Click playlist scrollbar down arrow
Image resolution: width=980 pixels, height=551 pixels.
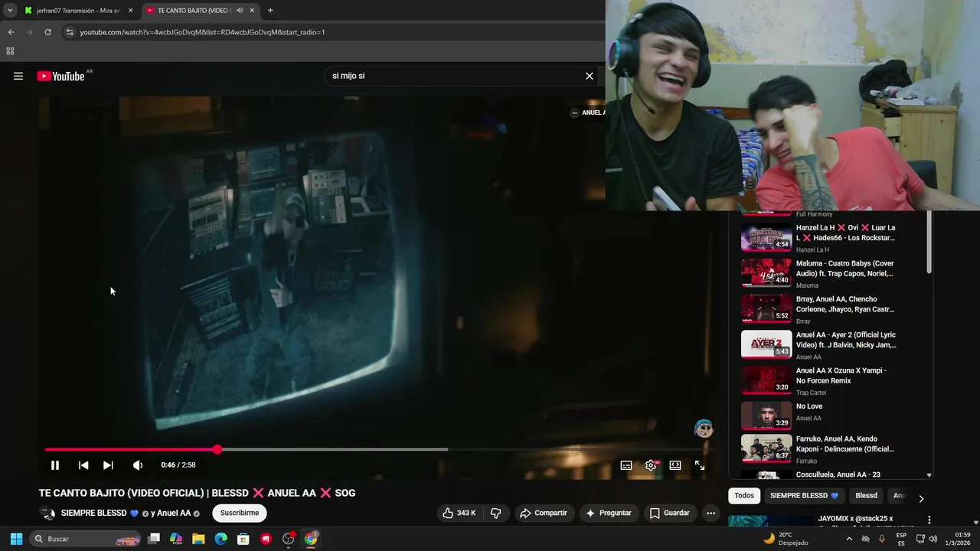[929, 475]
